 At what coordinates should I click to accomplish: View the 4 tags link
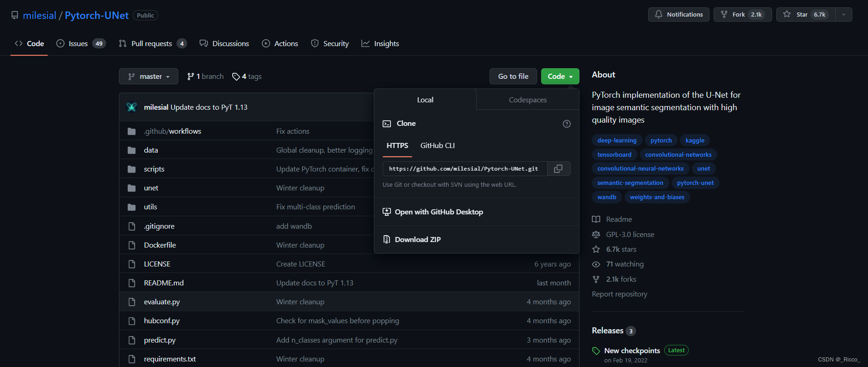247,77
